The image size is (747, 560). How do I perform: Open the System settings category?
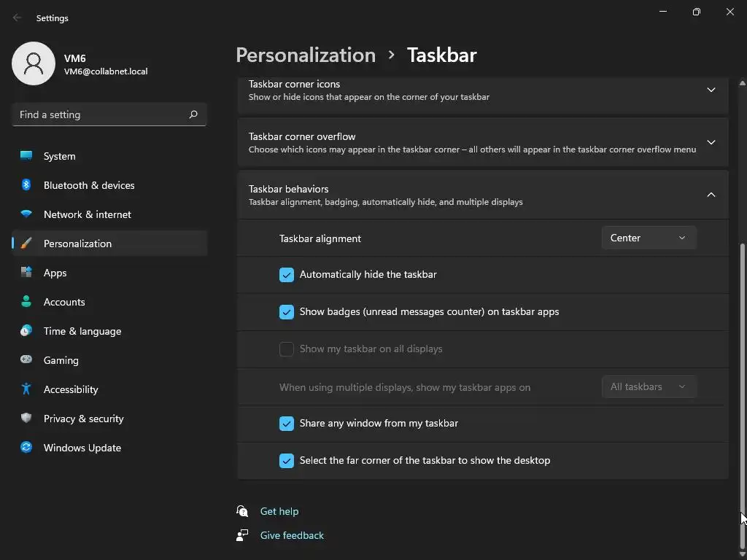pos(60,156)
